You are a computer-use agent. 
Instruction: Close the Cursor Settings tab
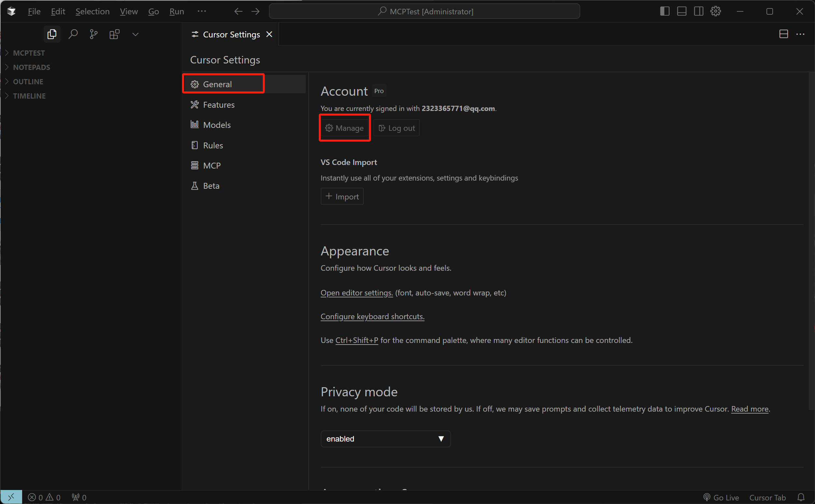(269, 34)
